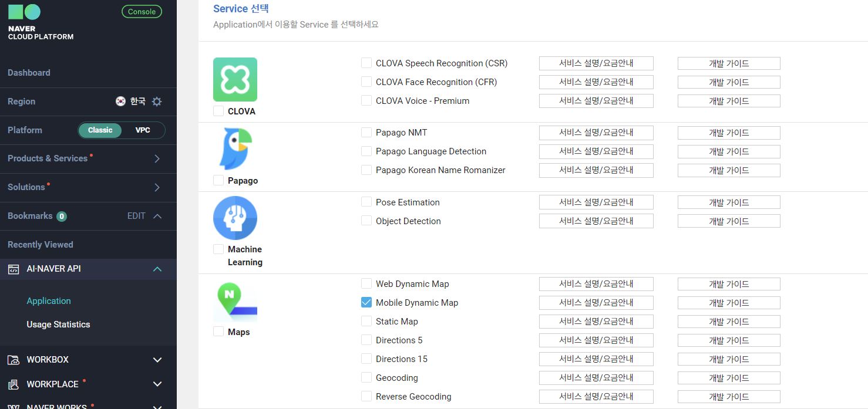Image resolution: width=868 pixels, height=409 pixels.
Task: Expand the WORKBOX section chevron
Action: coord(157,360)
